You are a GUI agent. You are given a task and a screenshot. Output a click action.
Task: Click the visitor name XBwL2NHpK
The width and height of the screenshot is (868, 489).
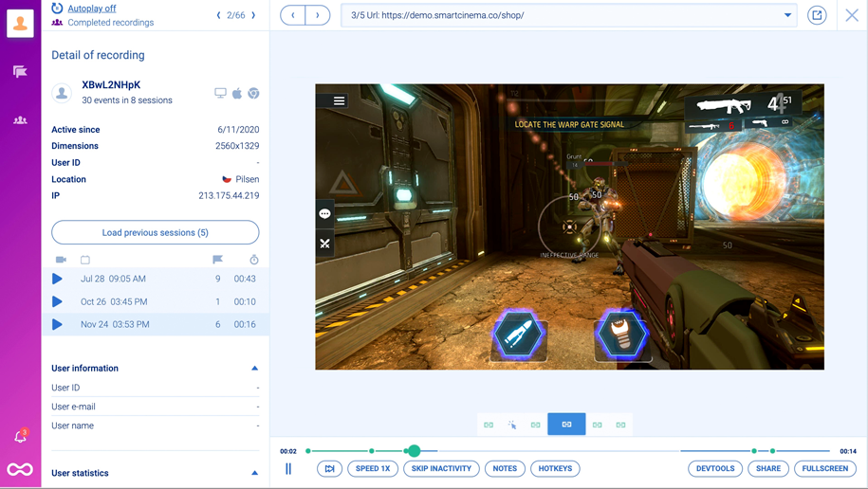(111, 84)
